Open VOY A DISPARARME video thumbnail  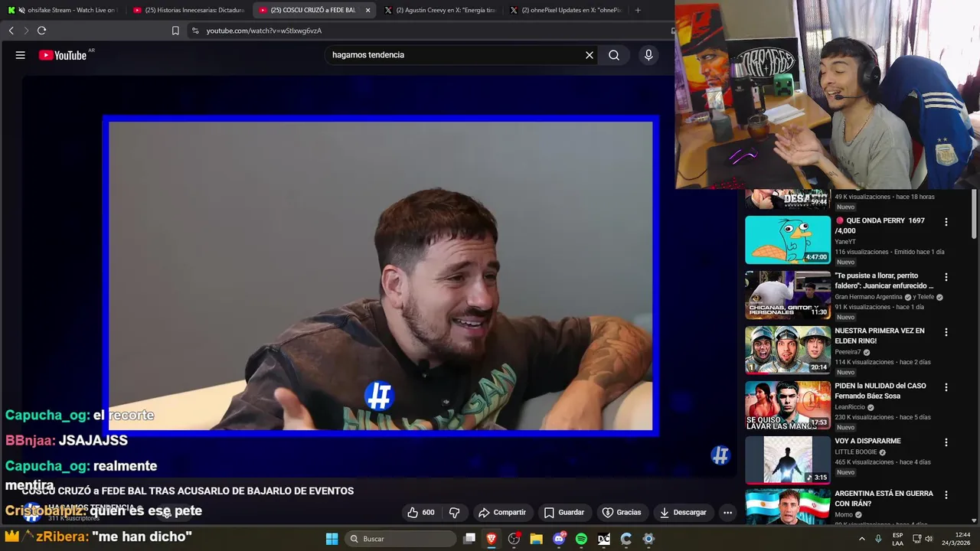(788, 460)
